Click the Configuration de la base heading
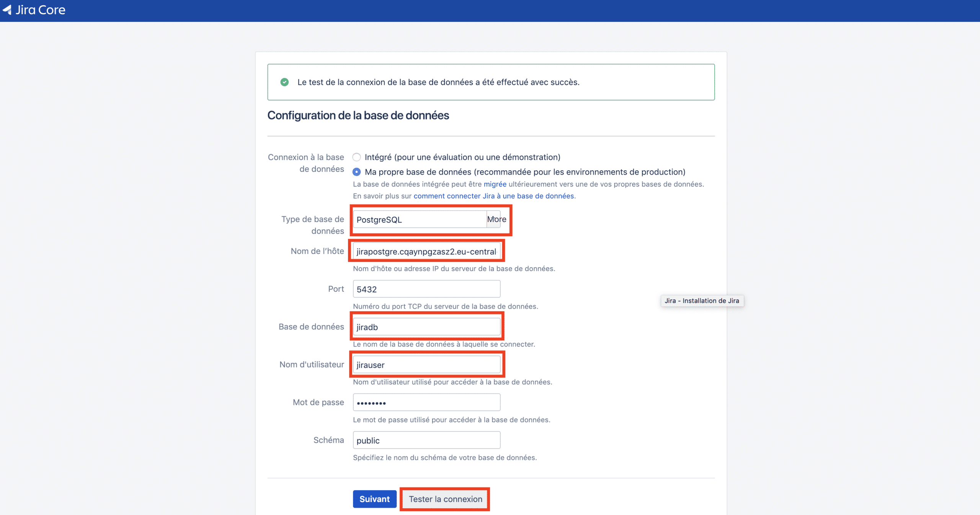 tap(358, 115)
